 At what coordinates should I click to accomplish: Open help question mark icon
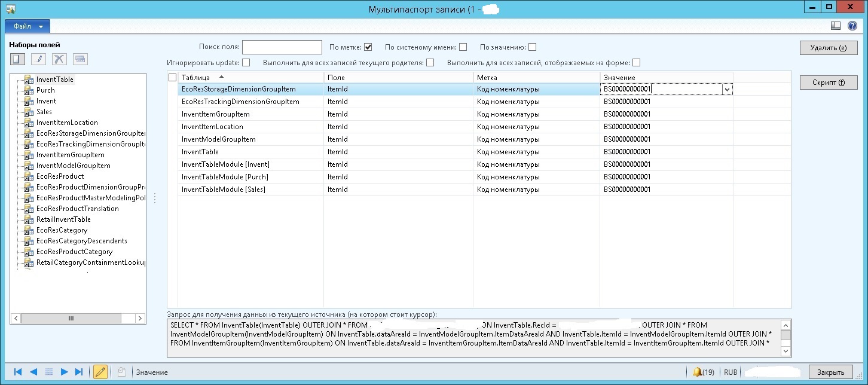pos(852,26)
